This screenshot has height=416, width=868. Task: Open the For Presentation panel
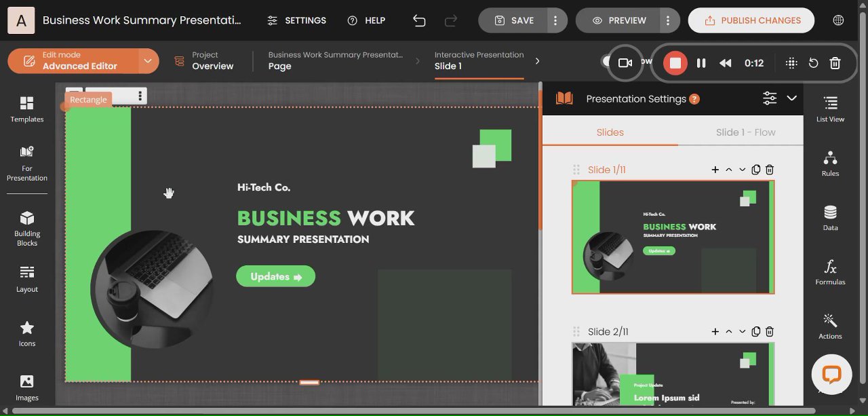27,164
